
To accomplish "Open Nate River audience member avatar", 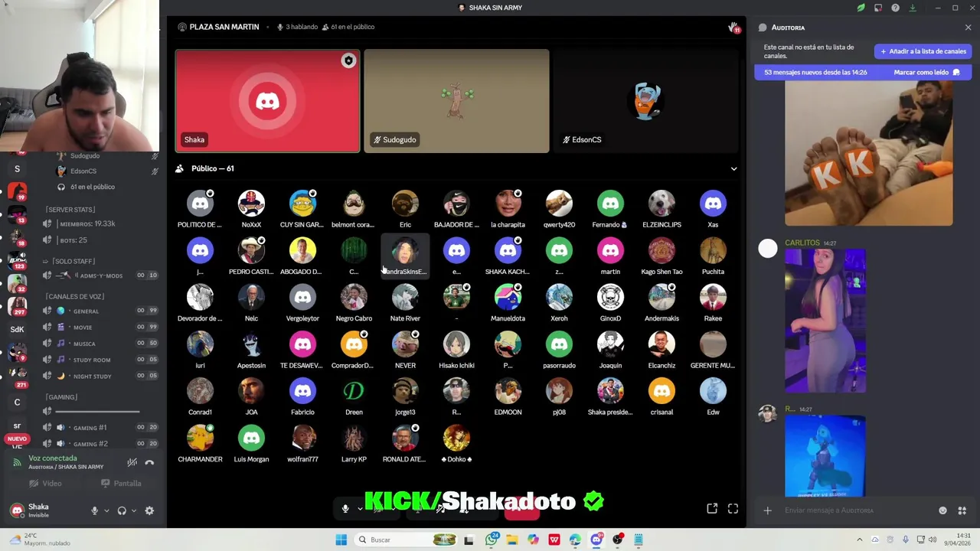I will coord(405,297).
